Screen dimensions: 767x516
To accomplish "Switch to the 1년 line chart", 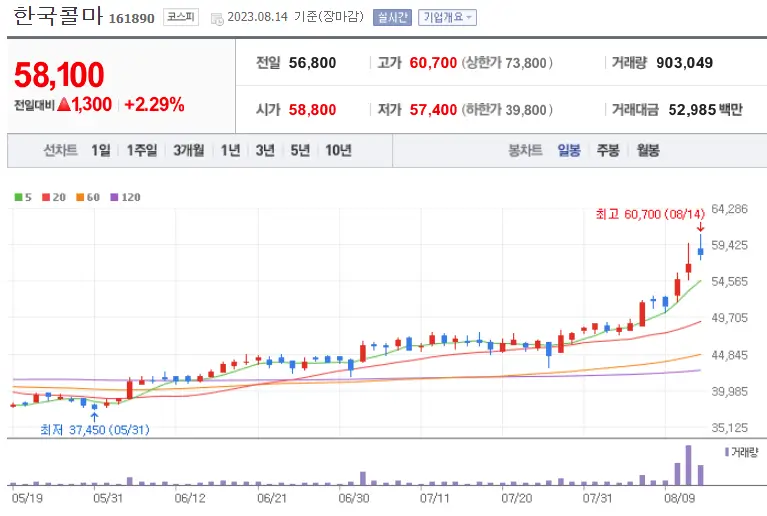I will click(230, 150).
